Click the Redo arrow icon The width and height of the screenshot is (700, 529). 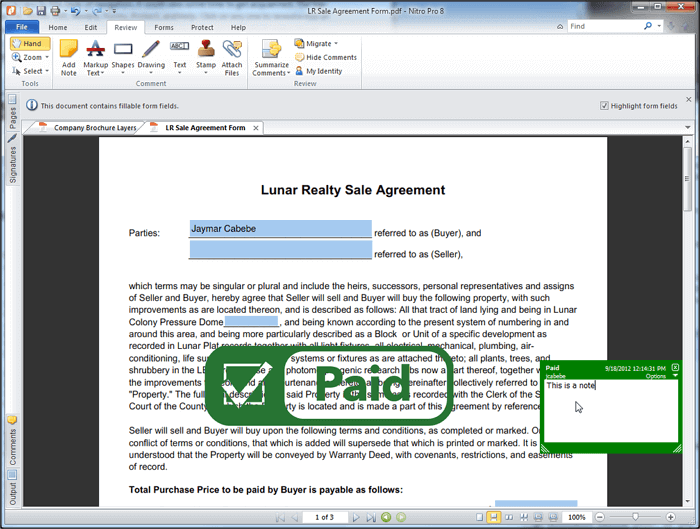coord(97,11)
